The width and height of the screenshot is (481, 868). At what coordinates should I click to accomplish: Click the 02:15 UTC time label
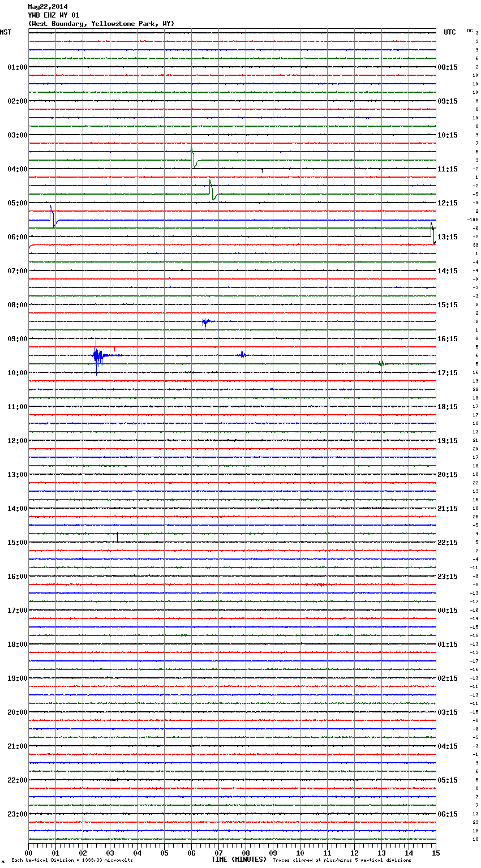click(x=448, y=678)
